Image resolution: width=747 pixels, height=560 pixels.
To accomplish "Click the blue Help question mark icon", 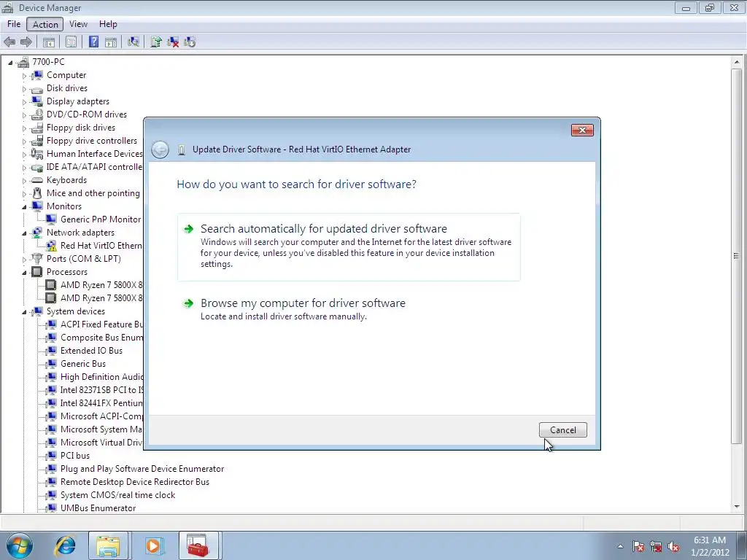I will [x=93, y=42].
